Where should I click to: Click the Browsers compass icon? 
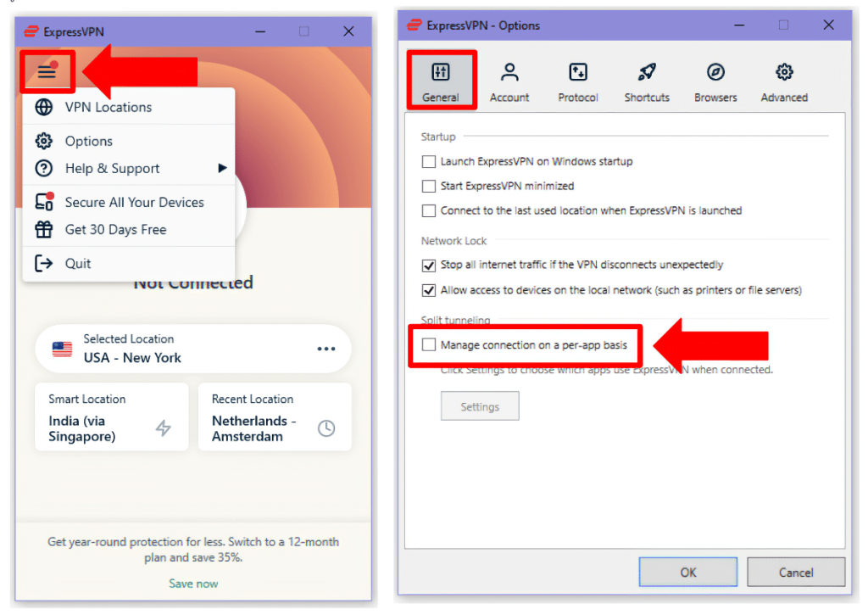coord(715,71)
